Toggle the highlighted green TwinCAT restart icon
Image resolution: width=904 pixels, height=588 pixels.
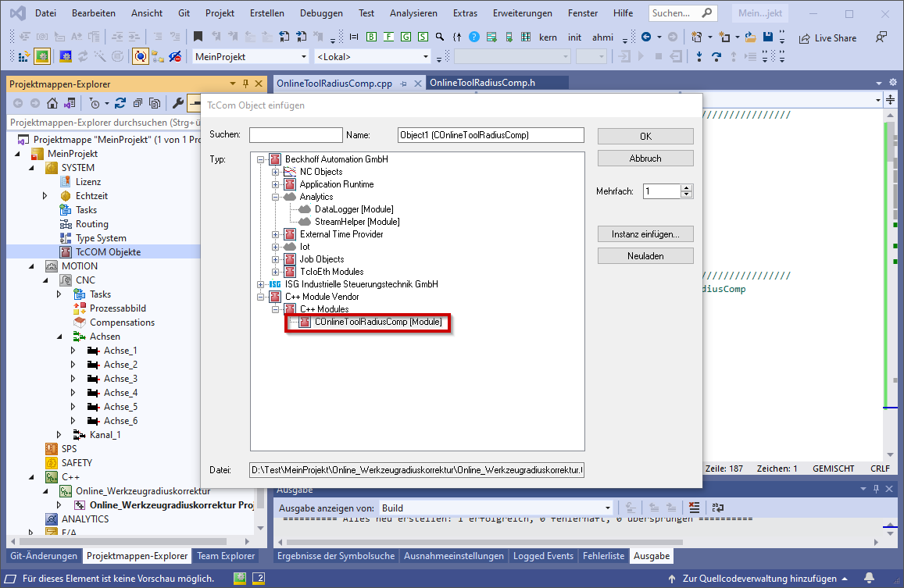[42, 56]
